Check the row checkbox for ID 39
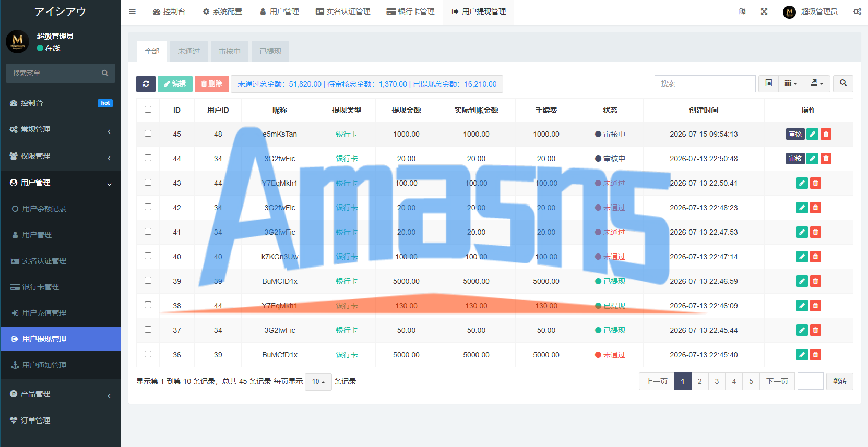868x447 pixels. (148, 281)
